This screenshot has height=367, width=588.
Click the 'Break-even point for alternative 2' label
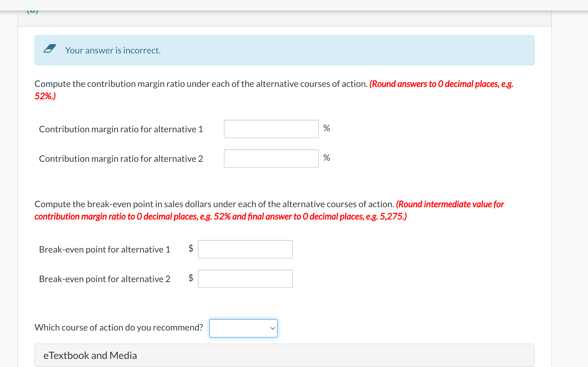click(104, 279)
